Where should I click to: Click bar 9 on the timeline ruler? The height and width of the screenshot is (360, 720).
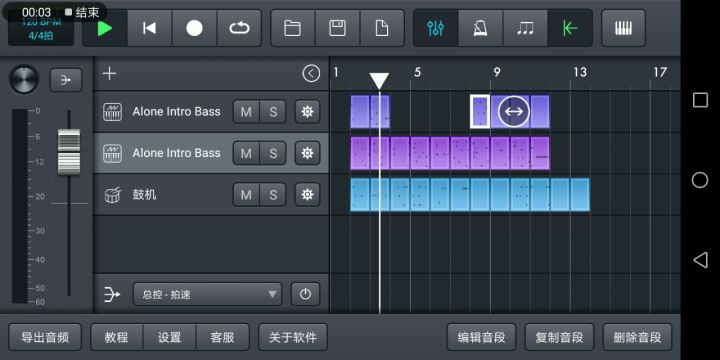tap(497, 73)
